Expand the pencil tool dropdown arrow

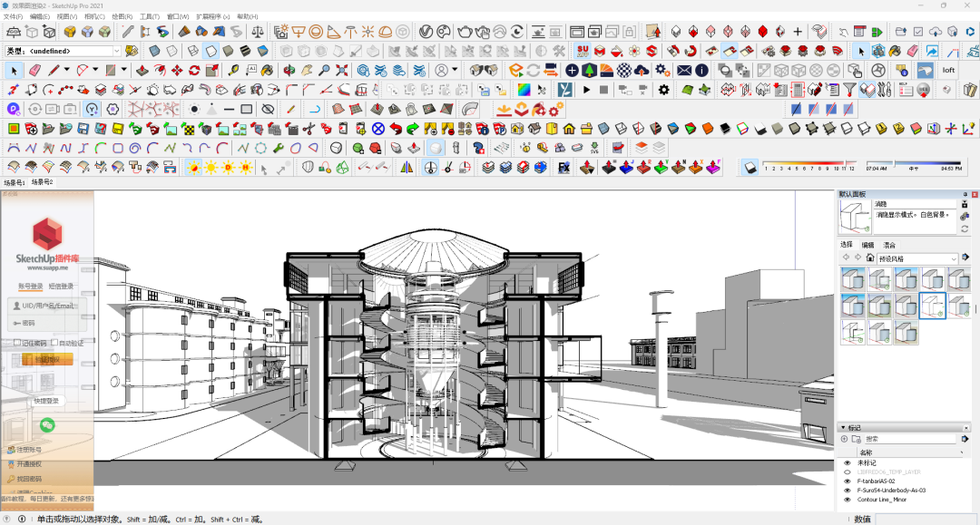65,70
